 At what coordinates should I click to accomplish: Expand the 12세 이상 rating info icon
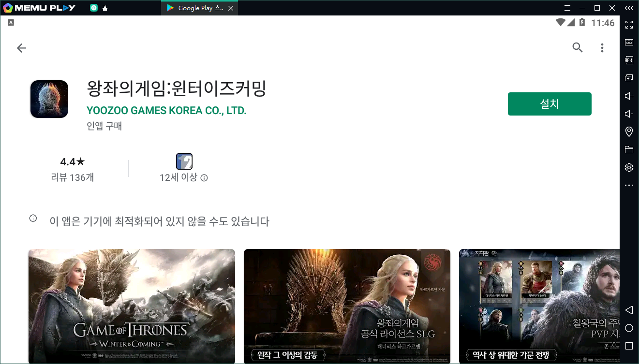pyautogui.click(x=204, y=178)
